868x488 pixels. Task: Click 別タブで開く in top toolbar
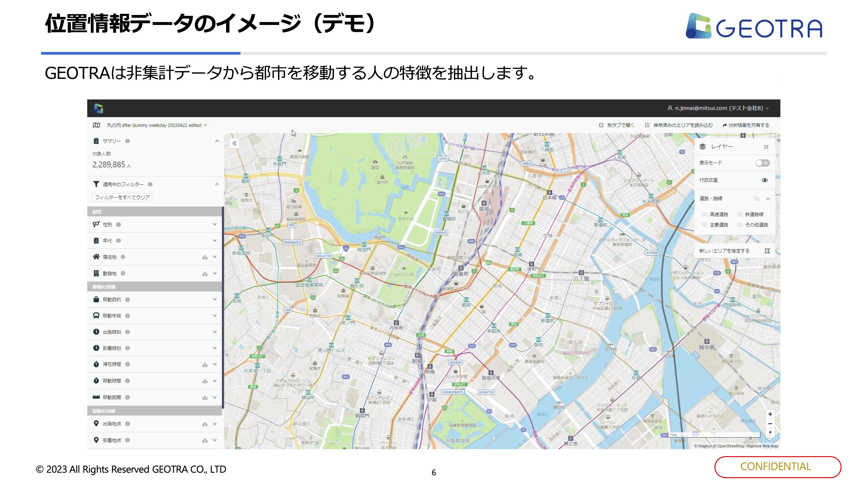coord(617,125)
